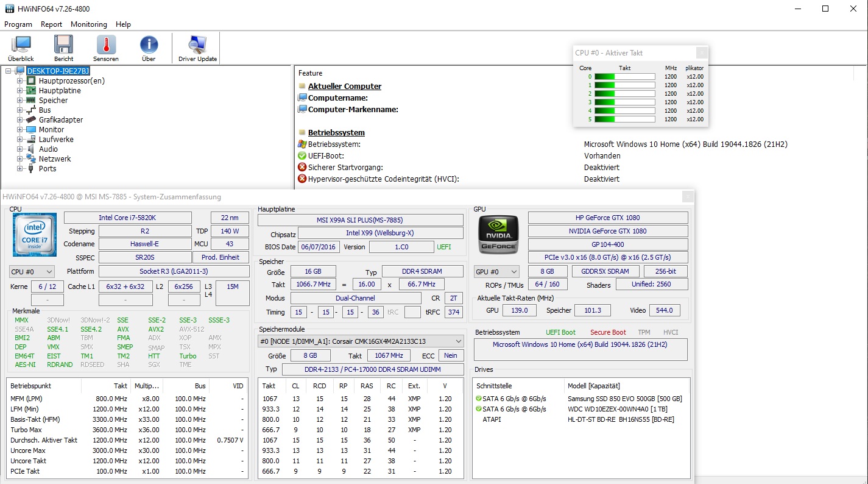Click the Über info icon
The height and width of the screenshot is (484, 868).
click(149, 48)
